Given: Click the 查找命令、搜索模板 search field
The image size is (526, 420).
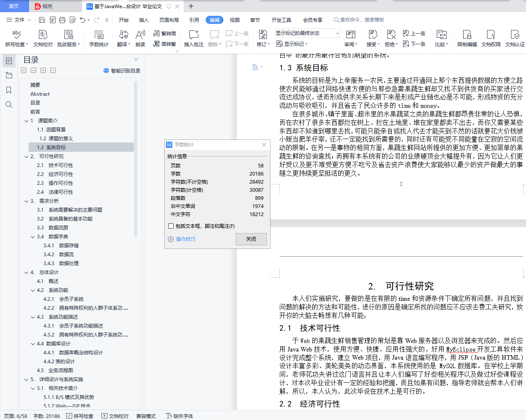Looking at the screenshot, I should pyautogui.click(x=359, y=20).
